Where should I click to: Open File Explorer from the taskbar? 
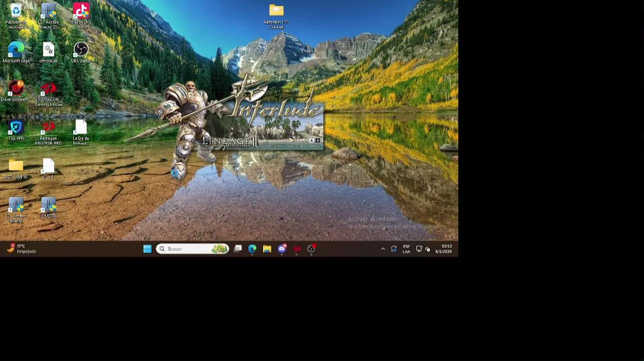(267, 249)
